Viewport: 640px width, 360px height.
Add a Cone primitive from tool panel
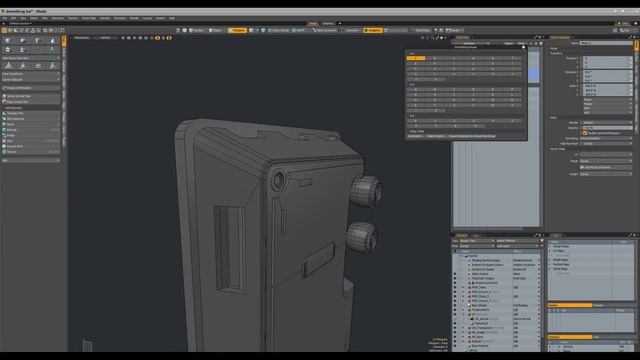(x=52, y=40)
